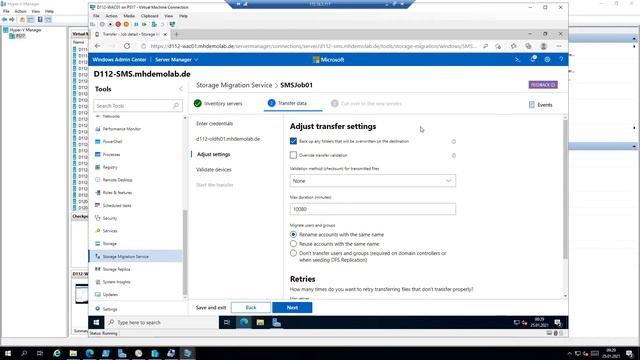Go to Enter credentials step
640x360 pixels.
[214, 124]
